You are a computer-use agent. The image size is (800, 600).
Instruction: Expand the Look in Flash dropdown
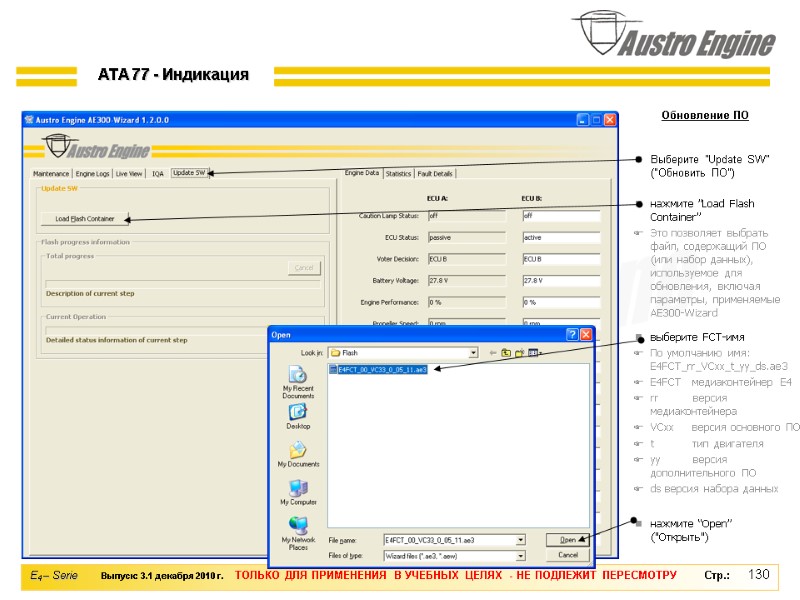[473, 353]
